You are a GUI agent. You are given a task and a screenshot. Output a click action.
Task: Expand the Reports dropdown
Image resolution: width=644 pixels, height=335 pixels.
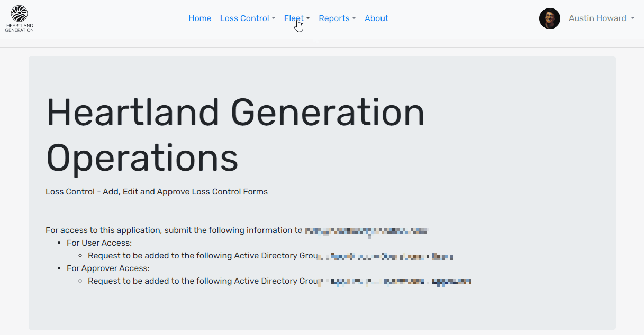tap(337, 18)
